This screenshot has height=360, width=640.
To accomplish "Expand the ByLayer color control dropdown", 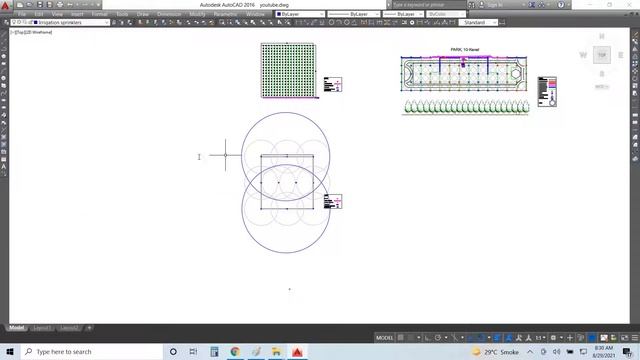I will pyautogui.click(x=322, y=14).
